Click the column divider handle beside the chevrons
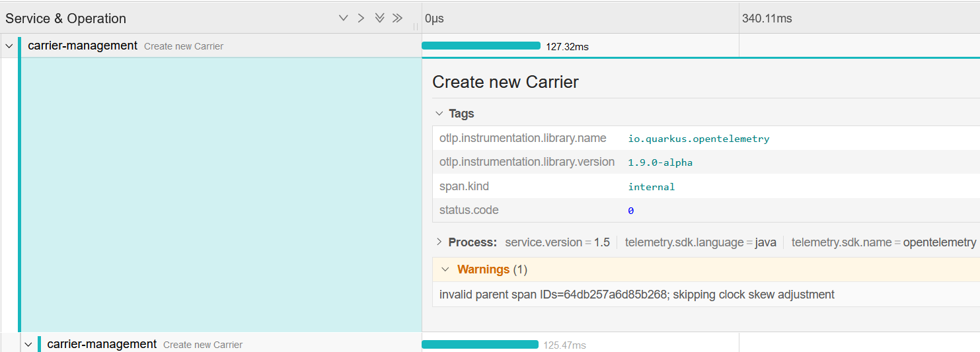Viewport: 980px width, 352px height. pos(416,26)
